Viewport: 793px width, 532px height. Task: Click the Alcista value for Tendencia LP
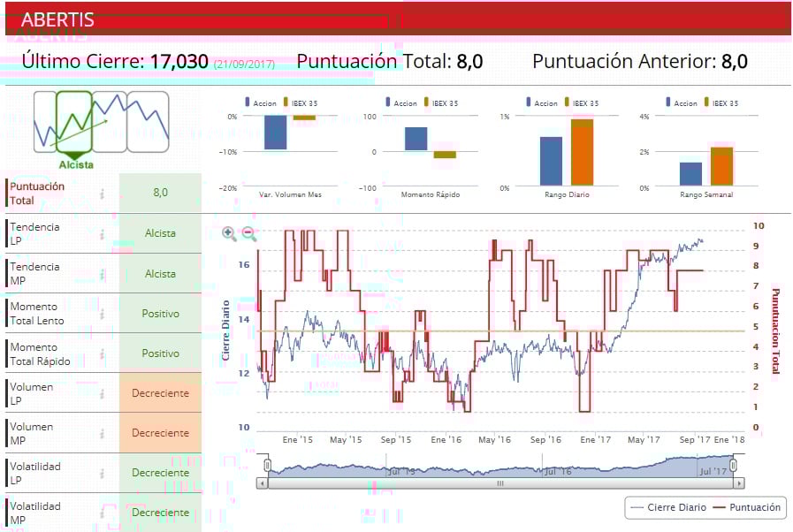pos(160,233)
